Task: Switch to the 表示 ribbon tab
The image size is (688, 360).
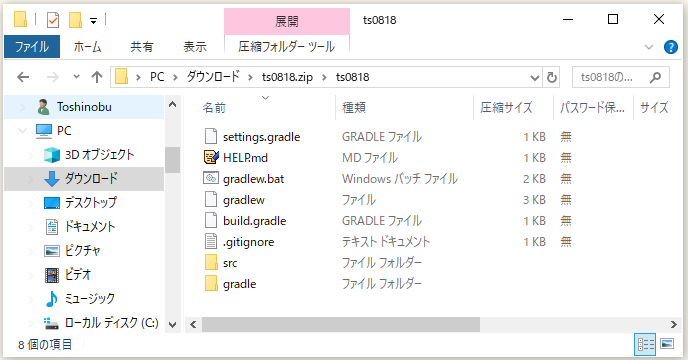Action: coord(195,47)
